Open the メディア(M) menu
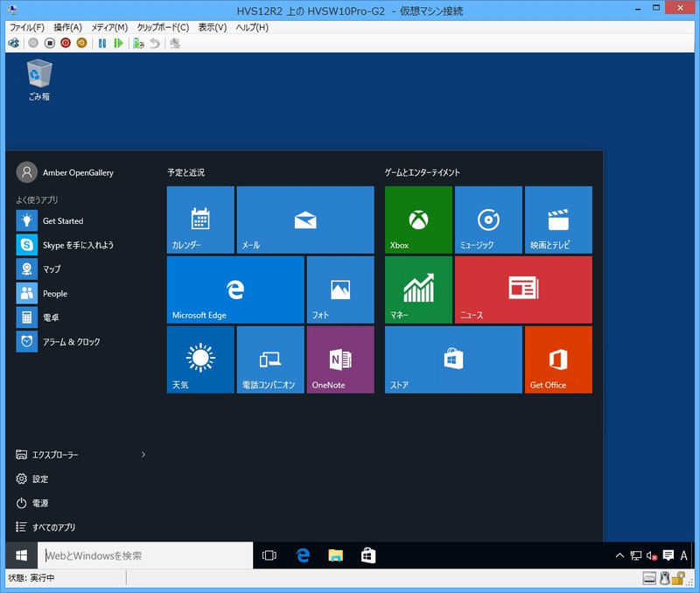 (110, 28)
